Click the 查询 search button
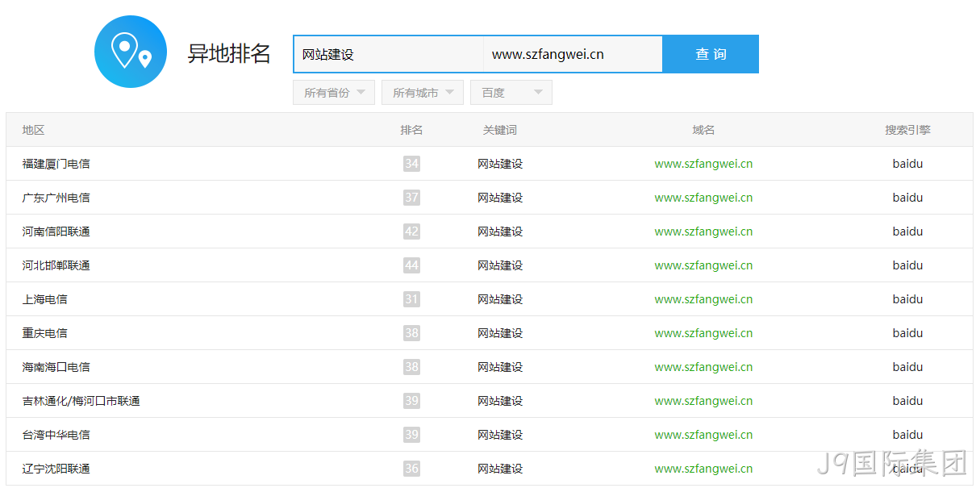 pyautogui.click(x=711, y=54)
